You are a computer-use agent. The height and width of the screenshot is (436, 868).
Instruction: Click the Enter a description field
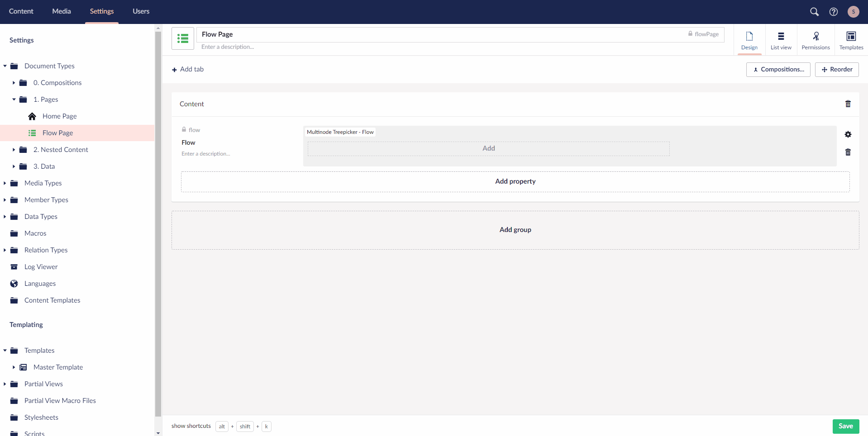tap(228, 47)
